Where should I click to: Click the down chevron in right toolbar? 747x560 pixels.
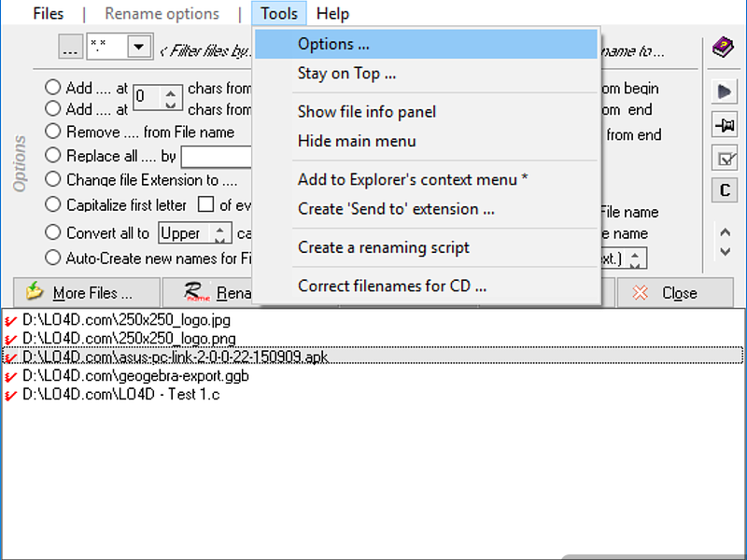[726, 251]
